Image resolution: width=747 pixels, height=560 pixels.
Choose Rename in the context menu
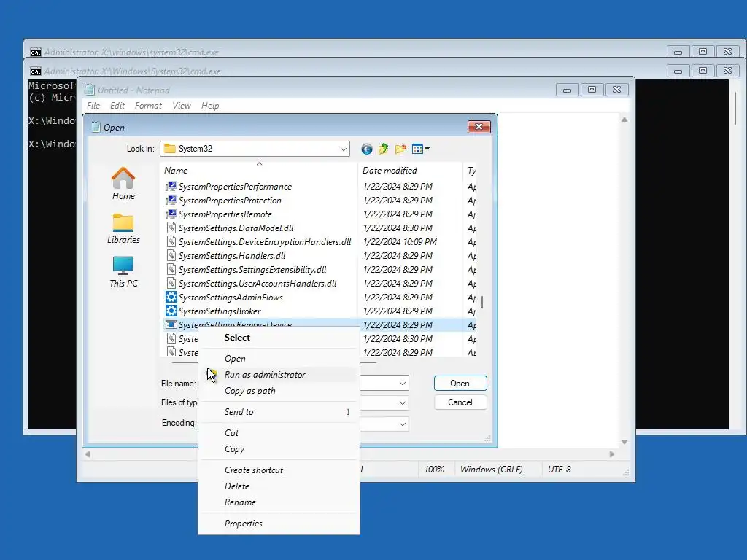click(279, 502)
